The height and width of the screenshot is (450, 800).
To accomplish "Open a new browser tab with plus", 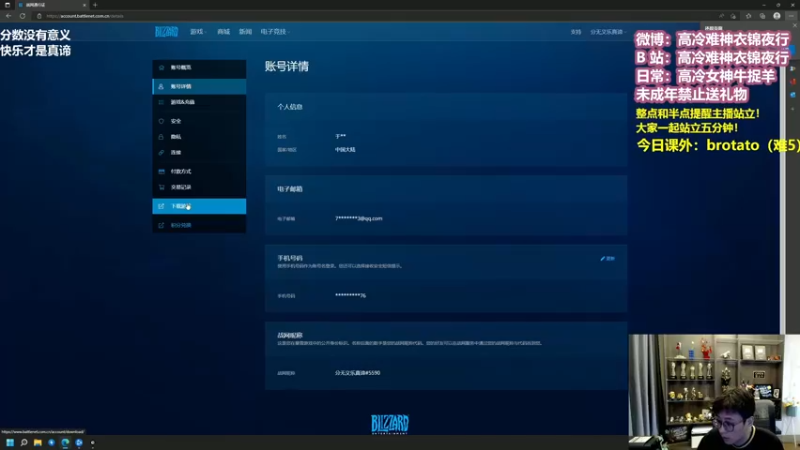I will click(95, 5).
